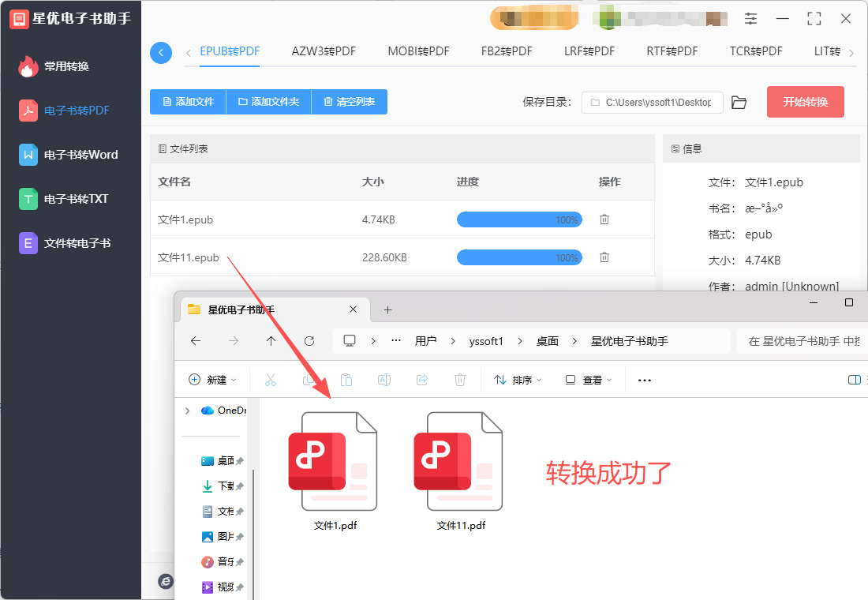Click the This PC monitor icon in address bar
Image resolution: width=868 pixels, height=600 pixels.
(350, 341)
